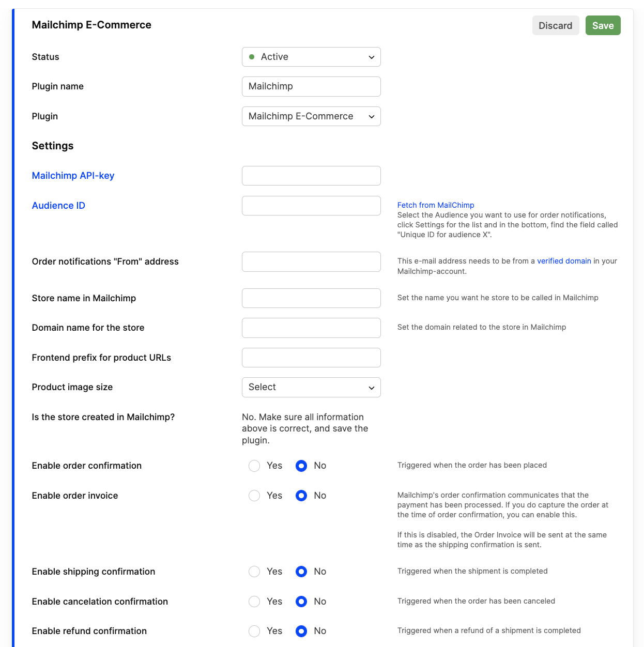Focus the Frontend prefix for product URLs field
The height and width of the screenshot is (647, 644).
coord(311,358)
